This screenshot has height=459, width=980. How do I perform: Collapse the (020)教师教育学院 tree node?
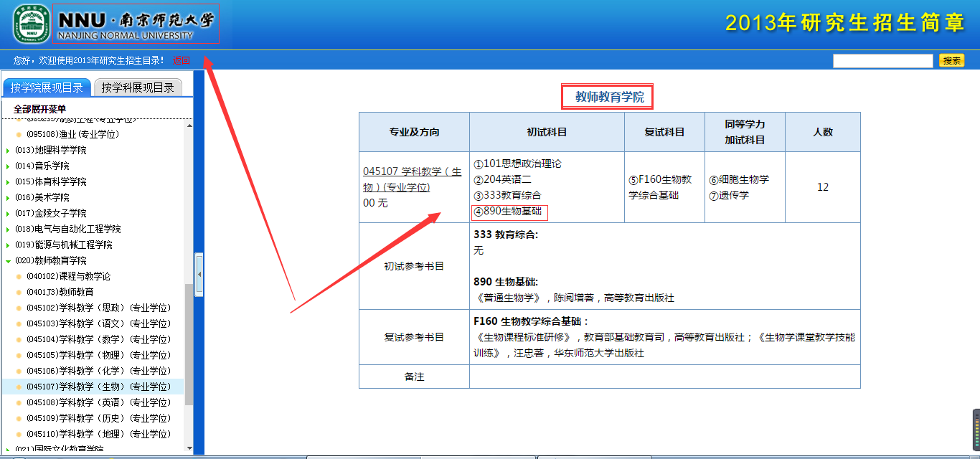pyautogui.click(x=9, y=260)
